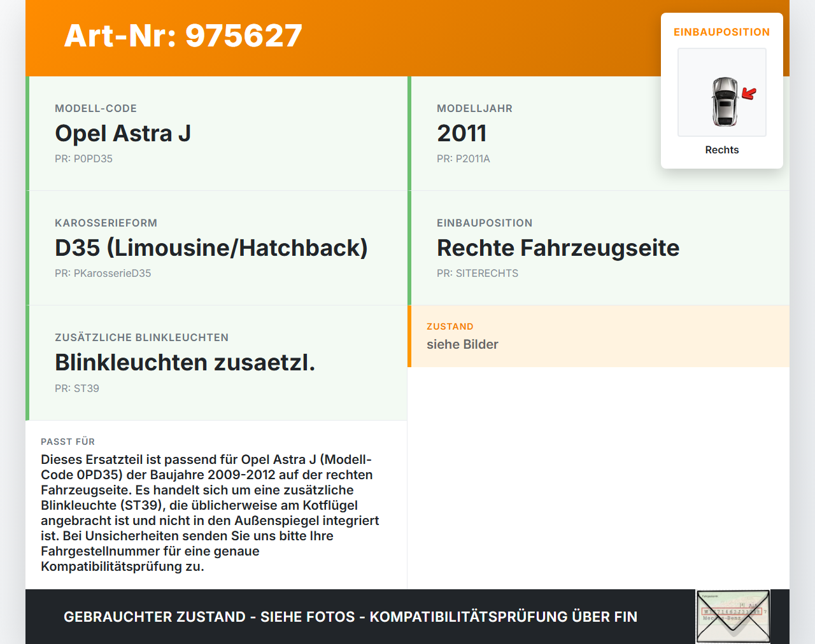815x644 pixels.
Task: Click the Art-Nr: 975627 heading
Action: click(183, 36)
